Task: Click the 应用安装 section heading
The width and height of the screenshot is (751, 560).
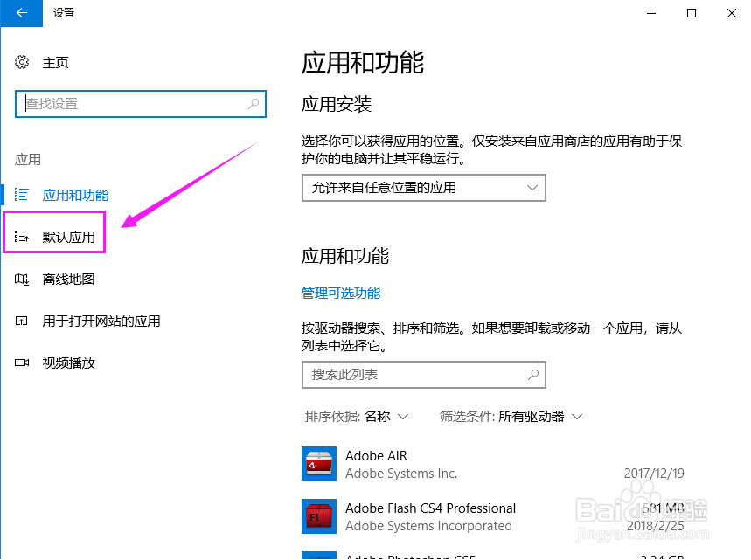Action: (x=337, y=104)
